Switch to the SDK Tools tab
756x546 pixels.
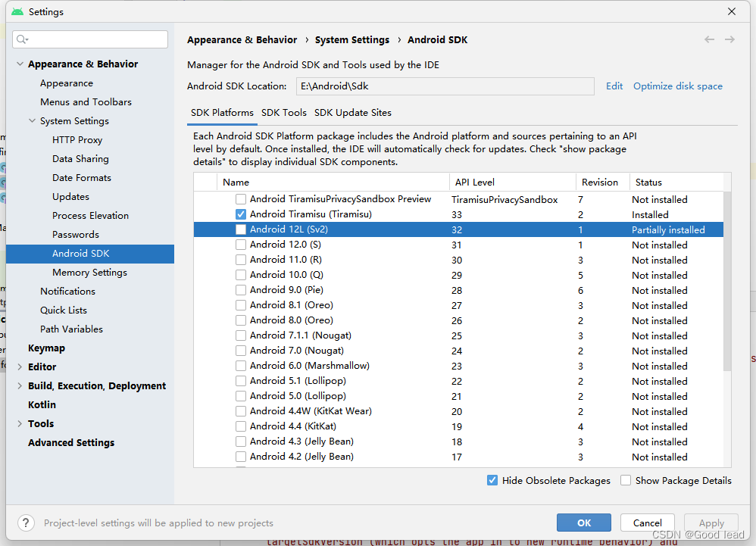click(x=284, y=113)
